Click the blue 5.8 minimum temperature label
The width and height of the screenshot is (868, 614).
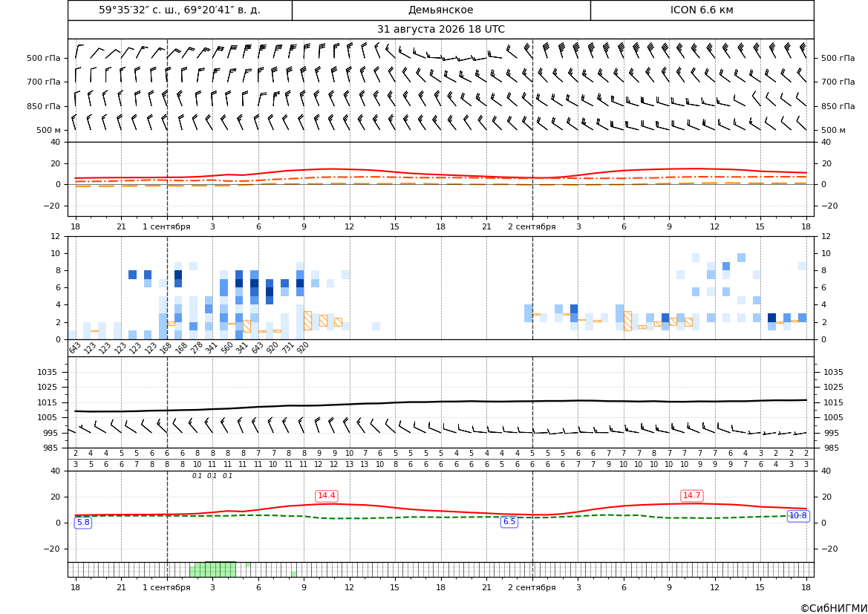pyautogui.click(x=83, y=522)
